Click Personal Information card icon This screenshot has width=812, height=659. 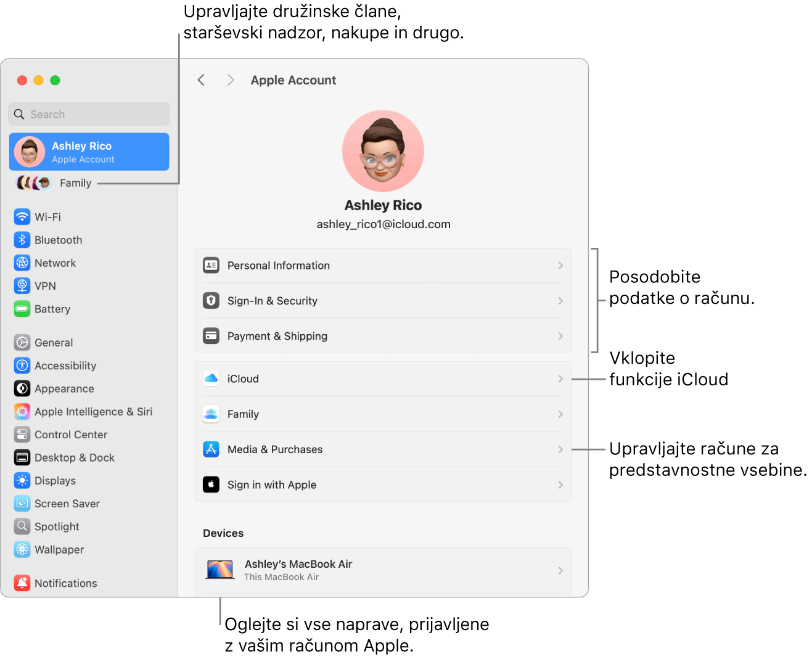click(x=211, y=266)
